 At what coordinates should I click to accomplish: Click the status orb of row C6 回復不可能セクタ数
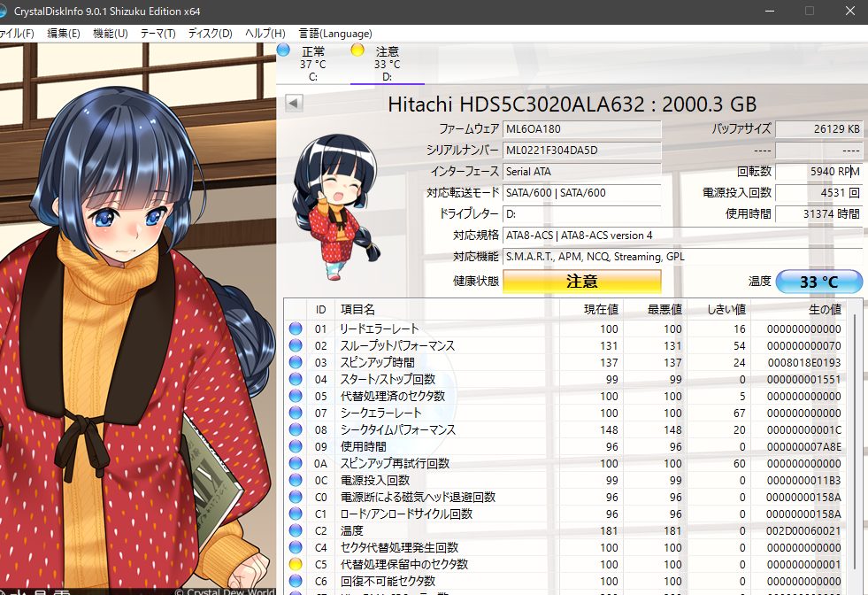point(296,581)
